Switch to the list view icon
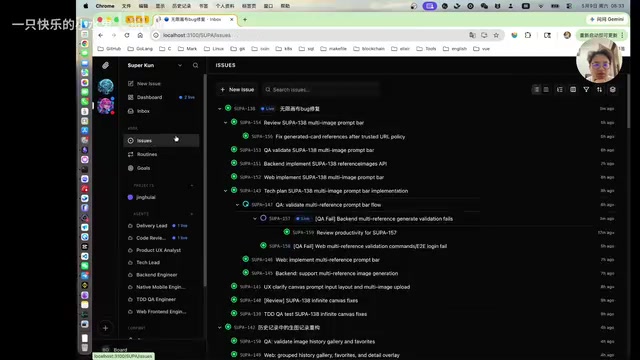This screenshot has width=640, height=360. [x=536, y=89]
